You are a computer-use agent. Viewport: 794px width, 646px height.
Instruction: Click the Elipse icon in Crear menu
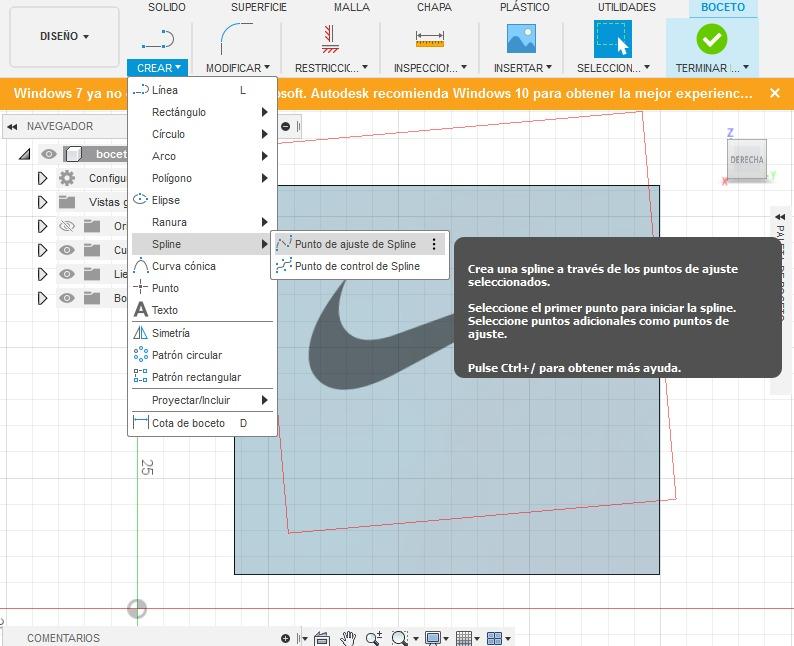pyautogui.click(x=140, y=199)
